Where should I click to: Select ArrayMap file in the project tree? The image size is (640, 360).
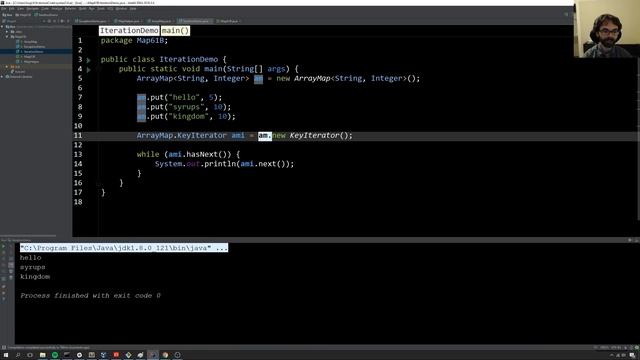[30, 42]
